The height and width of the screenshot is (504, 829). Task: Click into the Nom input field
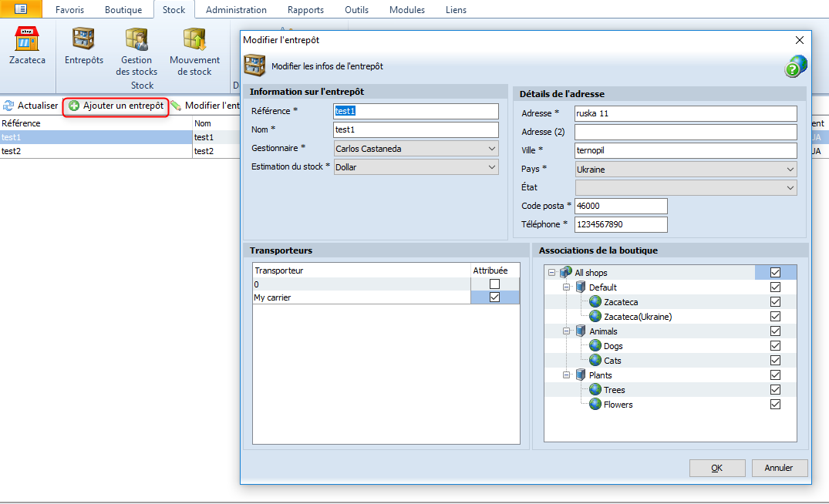point(416,129)
